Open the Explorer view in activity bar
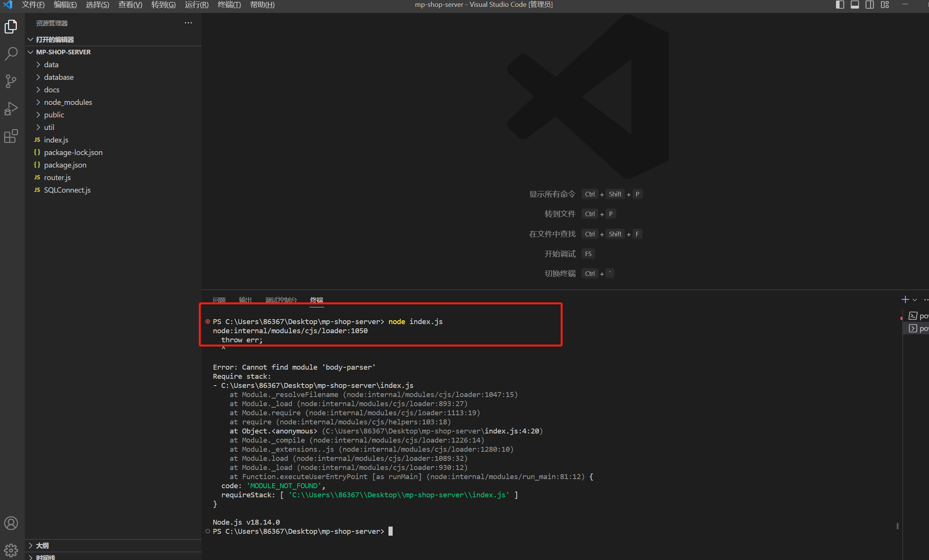Image resolution: width=929 pixels, height=560 pixels. click(11, 27)
